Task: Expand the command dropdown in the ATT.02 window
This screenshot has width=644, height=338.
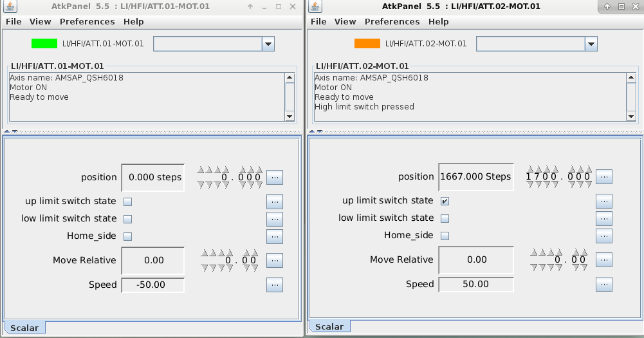Action: point(591,44)
